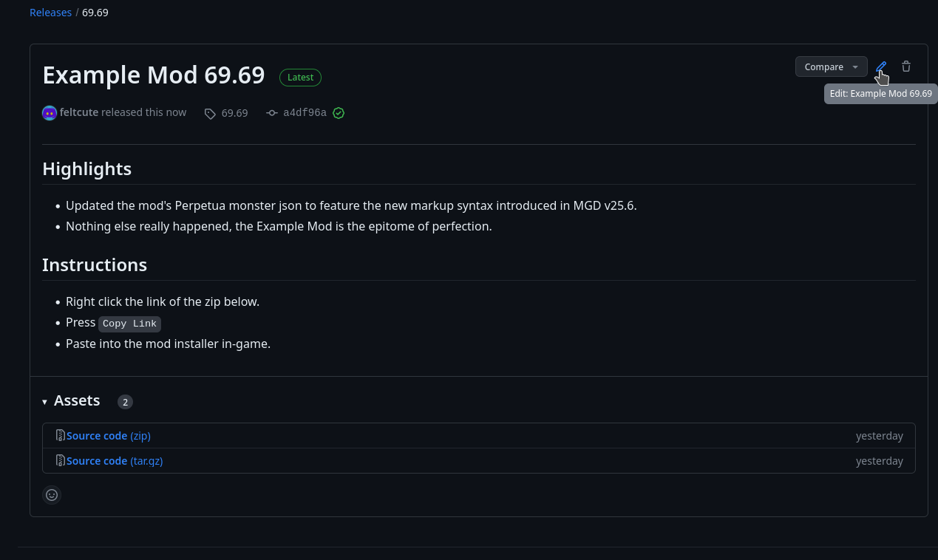
Task: Click the Assets heading label
Action: point(77,400)
